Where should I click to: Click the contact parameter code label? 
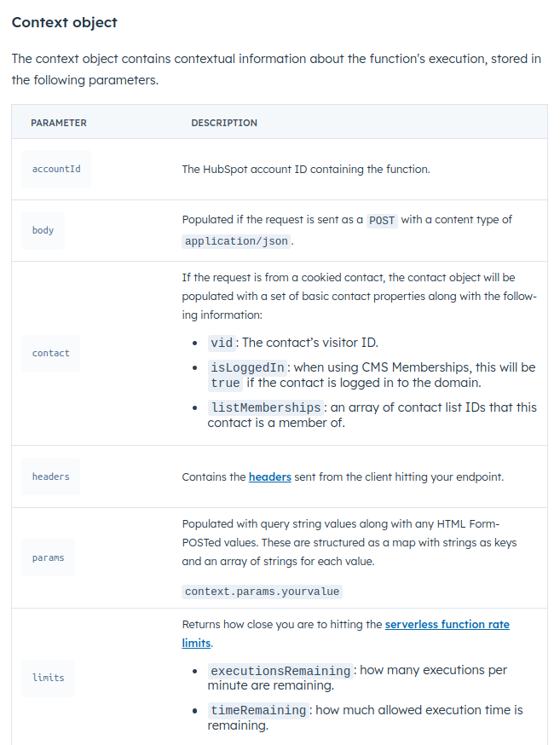(51, 353)
